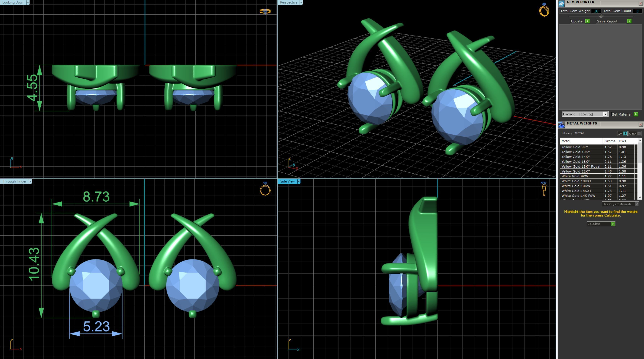Toggle Use Object Materials option
Image resolution: width=644 pixels, height=359 pixels.
tap(621, 204)
